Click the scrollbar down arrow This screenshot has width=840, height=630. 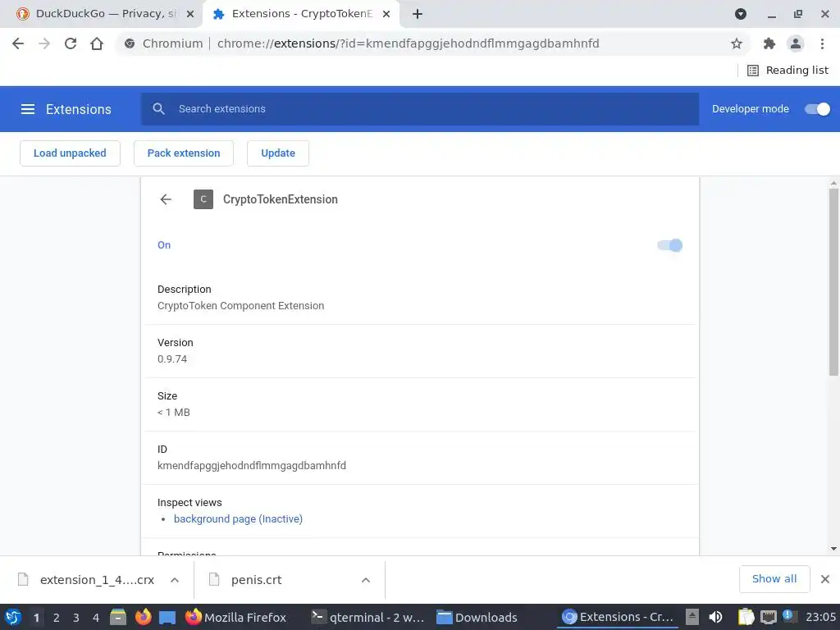[833, 549]
